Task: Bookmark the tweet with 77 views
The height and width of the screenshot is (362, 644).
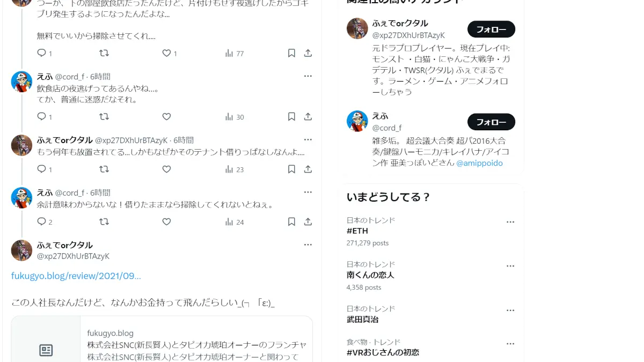Action: (x=291, y=53)
